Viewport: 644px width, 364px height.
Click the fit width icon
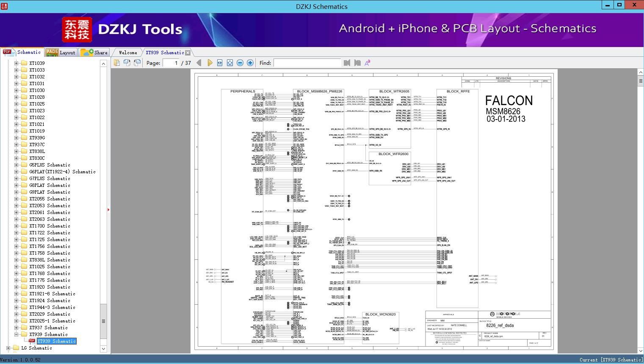click(x=220, y=63)
